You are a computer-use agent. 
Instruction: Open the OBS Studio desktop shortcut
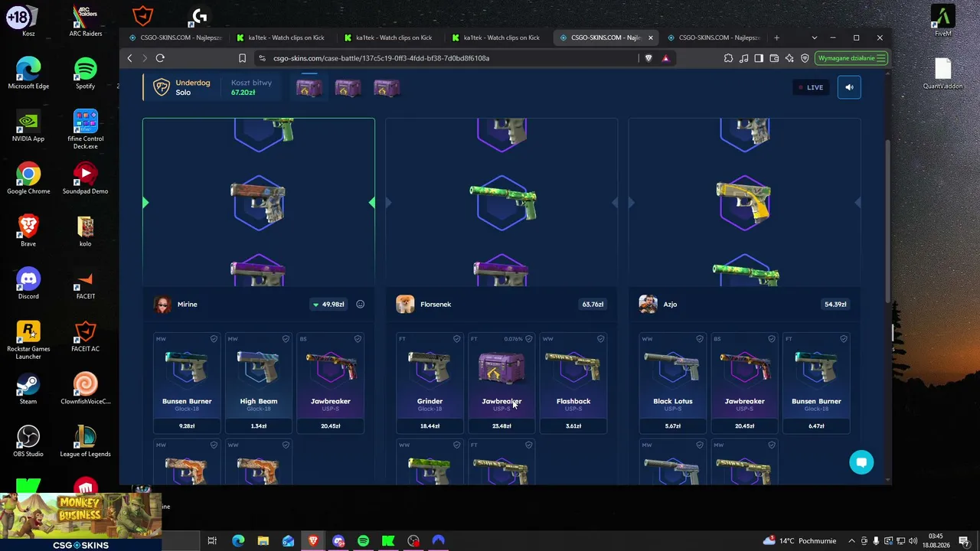point(28,442)
